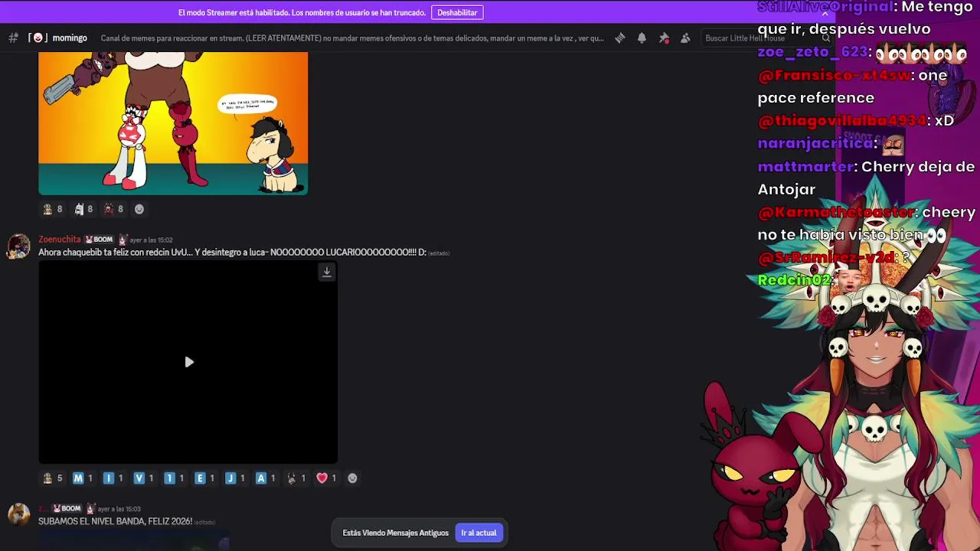Click the hashtag channel icon beside momingo
Image resolution: width=980 pixels, height=551 pixels.
click(13, 38)
